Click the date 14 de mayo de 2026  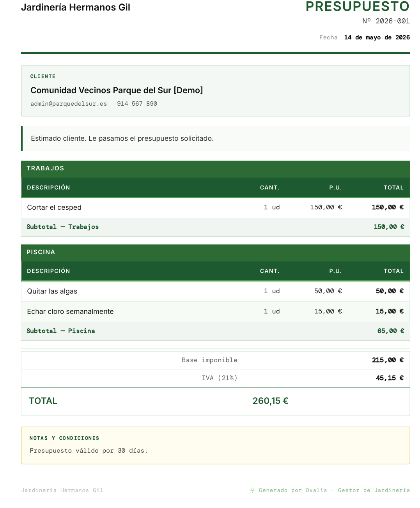(377, 37)
